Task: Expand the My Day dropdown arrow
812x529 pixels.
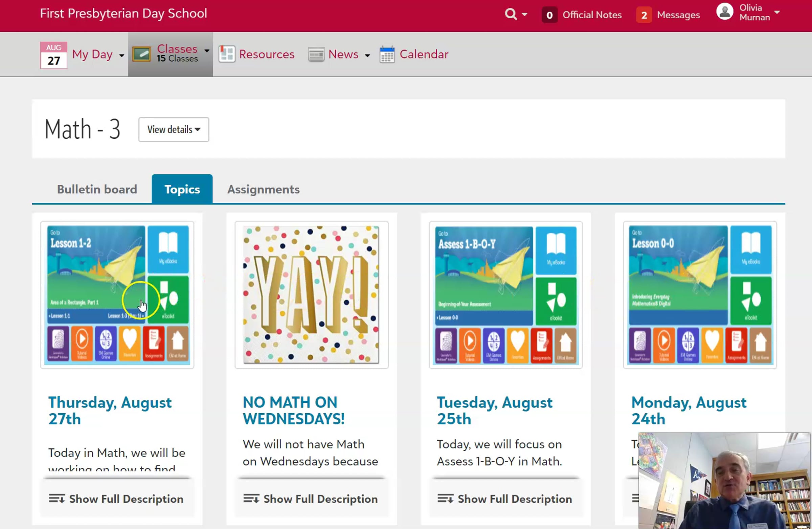Action: click(x=121, y=55)
